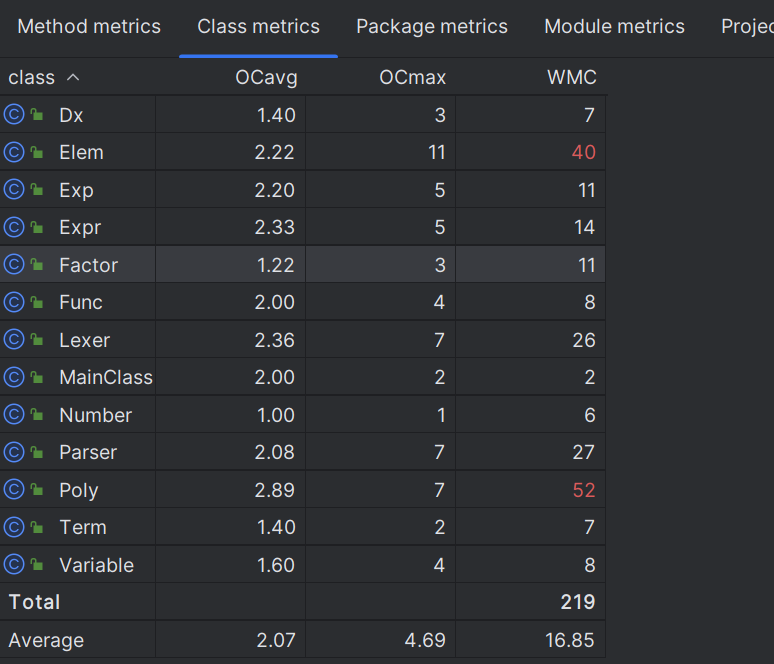Click the red WMC value 52
Screen dimensions: 774x664
(583, 490)
